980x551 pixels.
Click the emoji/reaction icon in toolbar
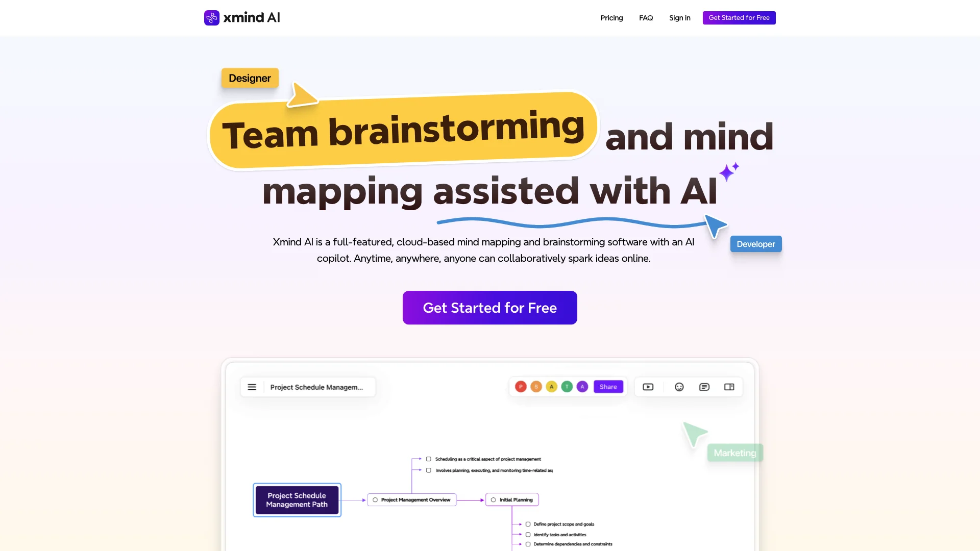tap(679, 386)
